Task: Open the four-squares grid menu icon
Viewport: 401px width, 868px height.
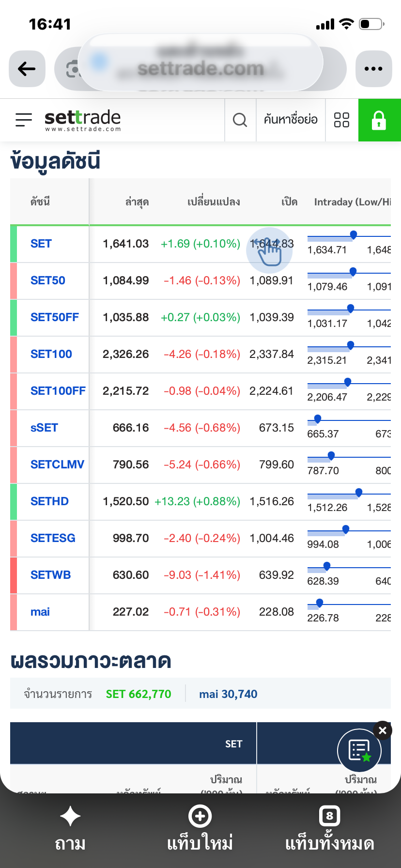Action: [x=342, y=120]
